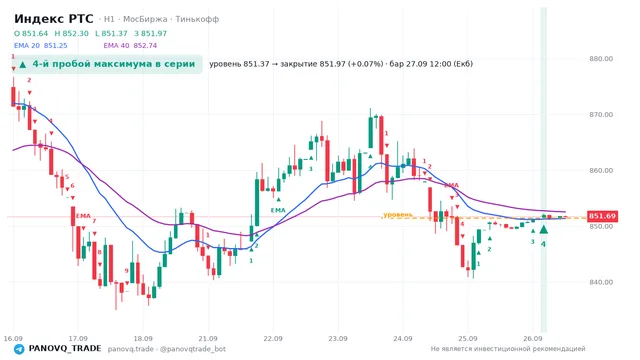Click the 18.09 date axis label
The image size is (640, 360).
(x=143, y=339)
